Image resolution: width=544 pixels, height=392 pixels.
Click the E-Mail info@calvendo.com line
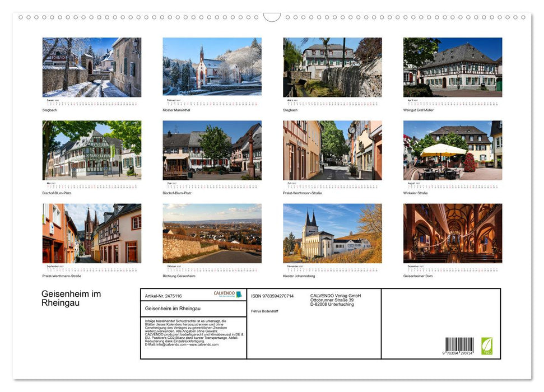[182, 344]
